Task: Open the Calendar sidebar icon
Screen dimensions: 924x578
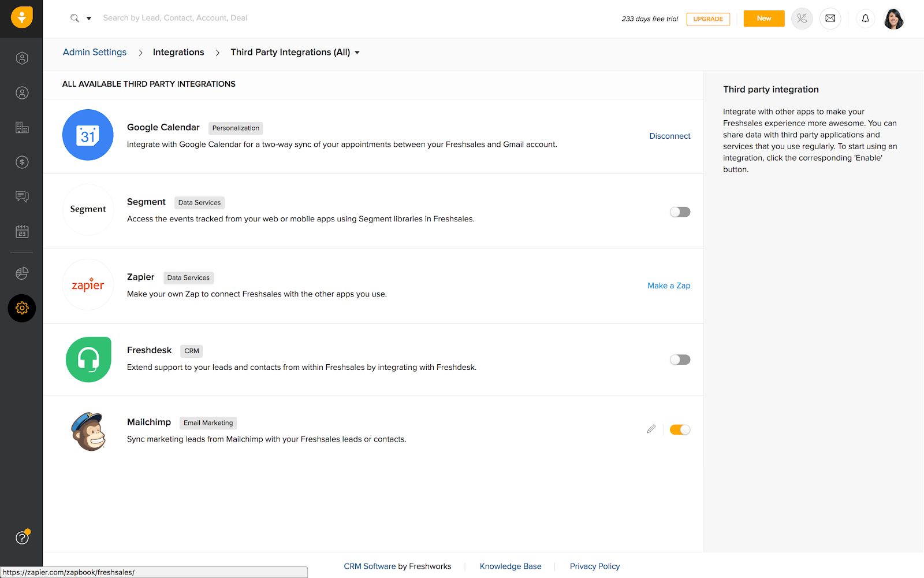Action: (x=22, y=232)
